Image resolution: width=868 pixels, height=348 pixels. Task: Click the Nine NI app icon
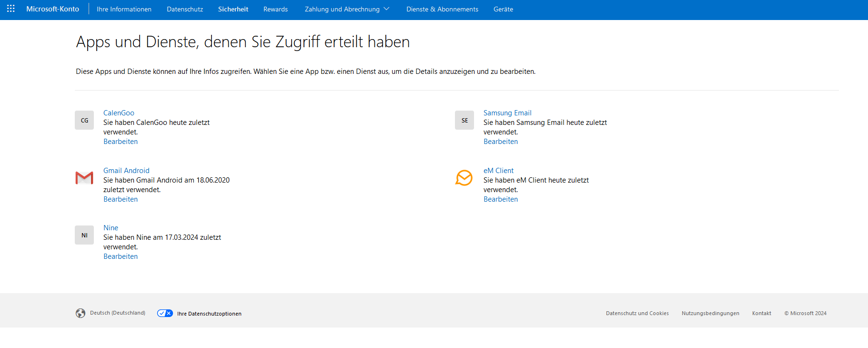point(84,235)
